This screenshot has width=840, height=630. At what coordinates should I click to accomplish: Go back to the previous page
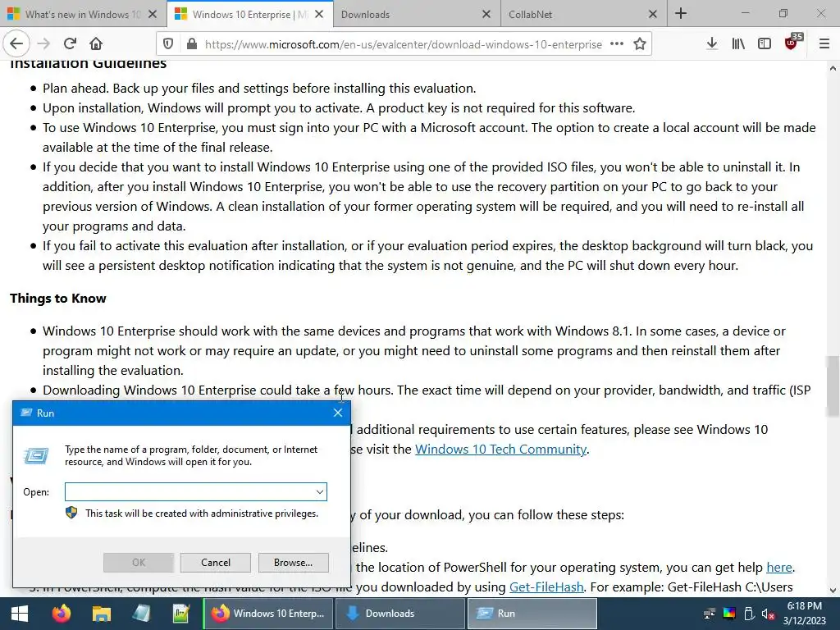click(16, 44)
